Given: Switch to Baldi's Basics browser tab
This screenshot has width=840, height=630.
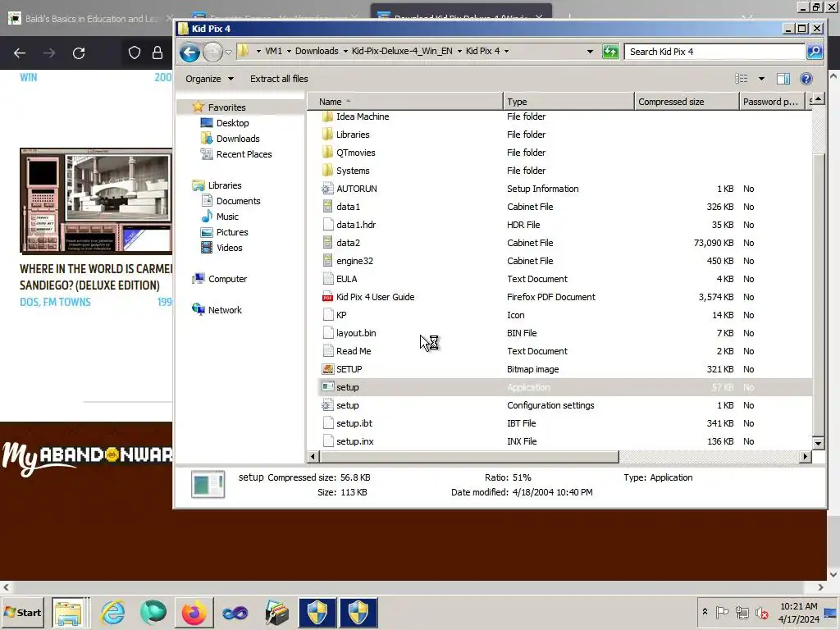Looking at the screenshot, I should [91, 19].
